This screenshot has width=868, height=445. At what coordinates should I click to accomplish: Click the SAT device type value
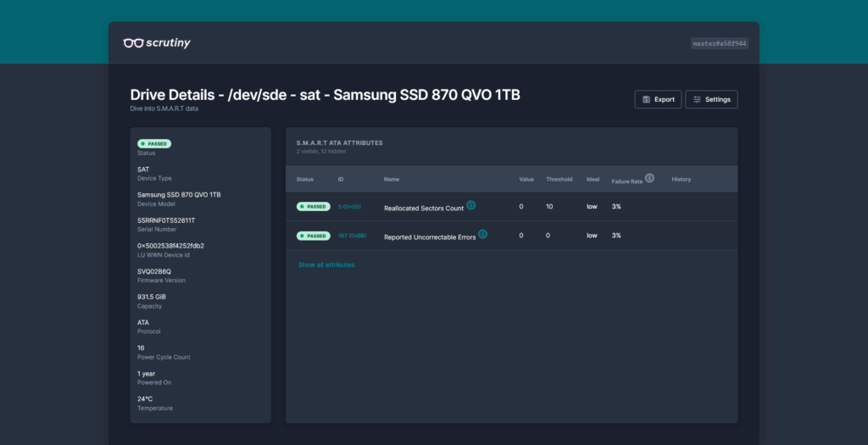143,170
